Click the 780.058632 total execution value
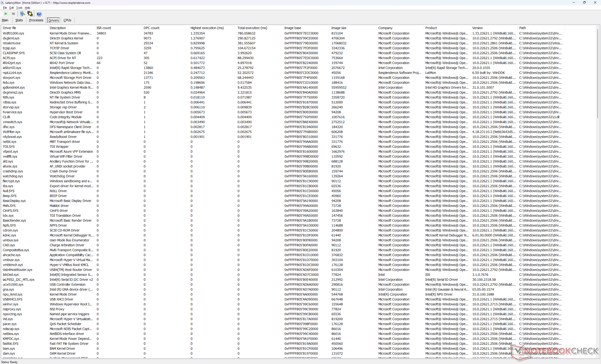Screen dimensions: 601x364 [x=246, y=33]
